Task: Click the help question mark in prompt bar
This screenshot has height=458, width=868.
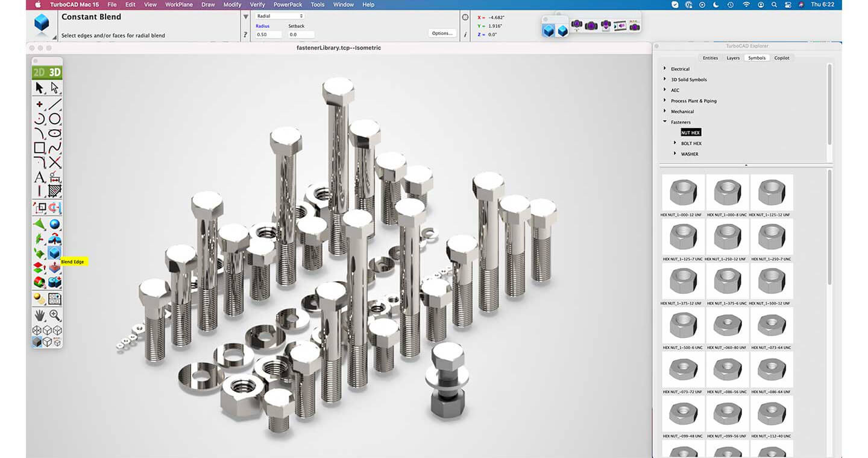Action: tap(245, 35)
